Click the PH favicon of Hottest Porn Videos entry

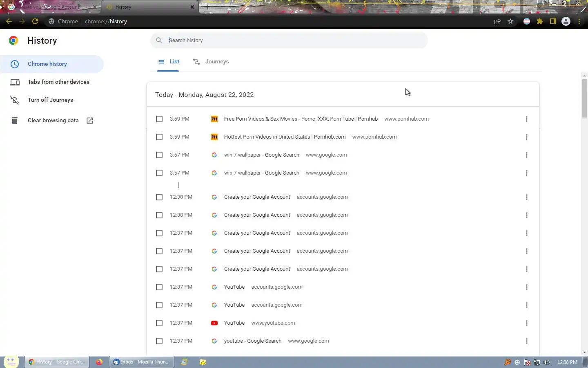point(214,137)
